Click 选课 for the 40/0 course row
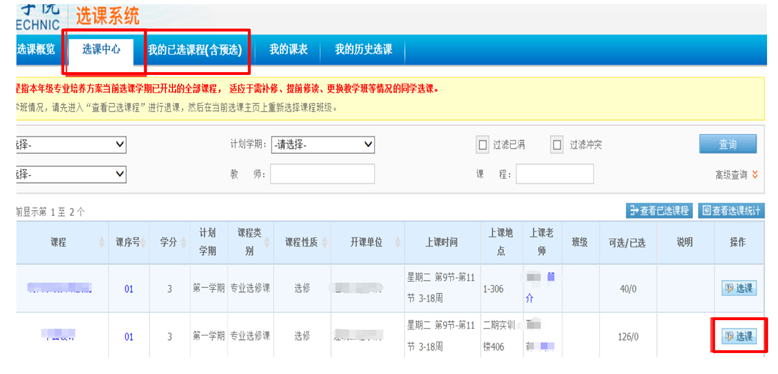 739,288
